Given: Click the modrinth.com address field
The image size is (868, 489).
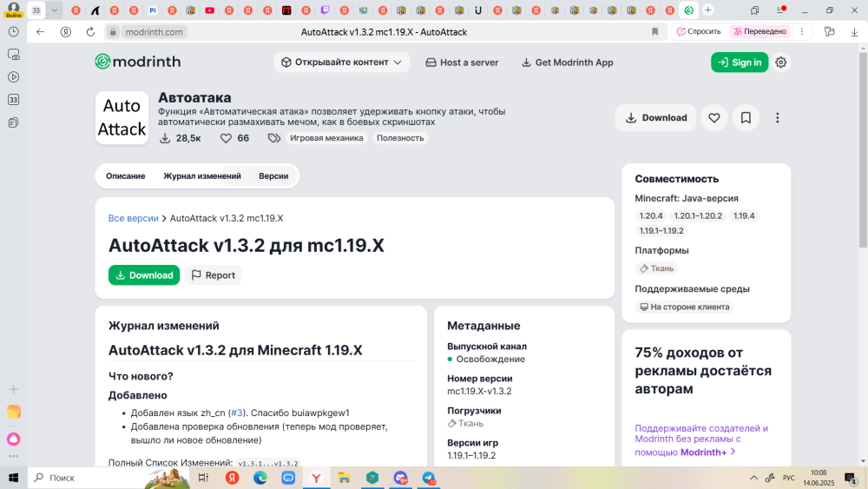Looking at the screenshot, I should (154, 32).
